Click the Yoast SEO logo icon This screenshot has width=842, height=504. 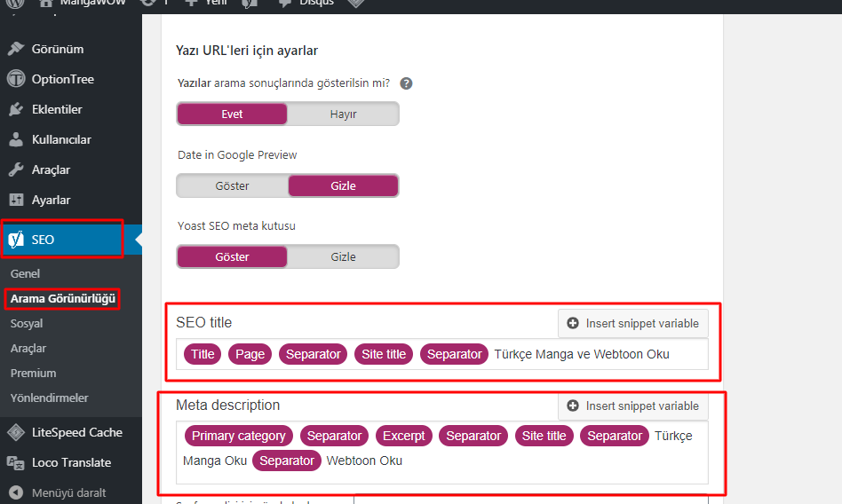tap(16, 240)
